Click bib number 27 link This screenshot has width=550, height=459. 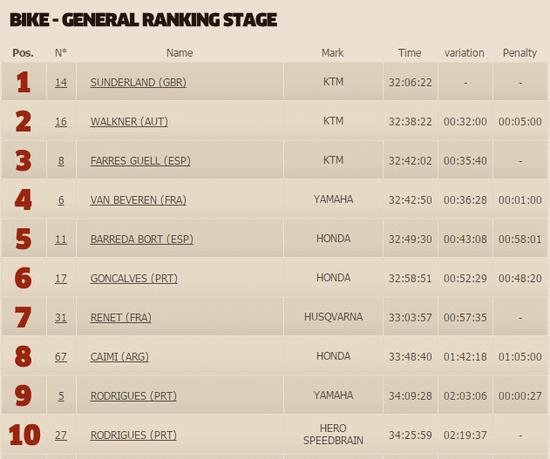pos(61,436)
